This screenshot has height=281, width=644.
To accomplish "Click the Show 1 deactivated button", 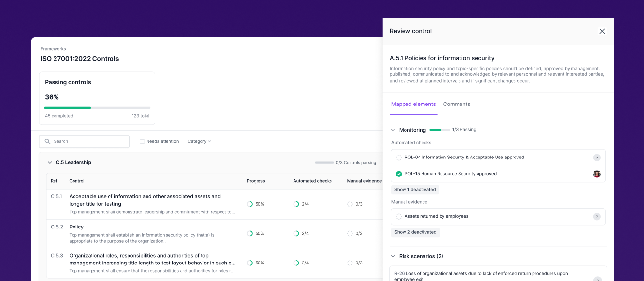I will tap(415, 189).
